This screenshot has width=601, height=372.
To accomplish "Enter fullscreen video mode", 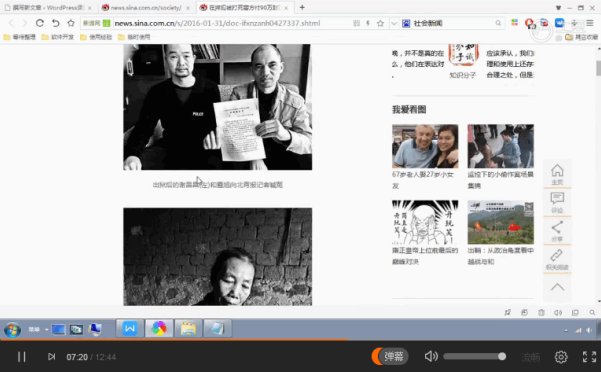I will tap(589, 357).
